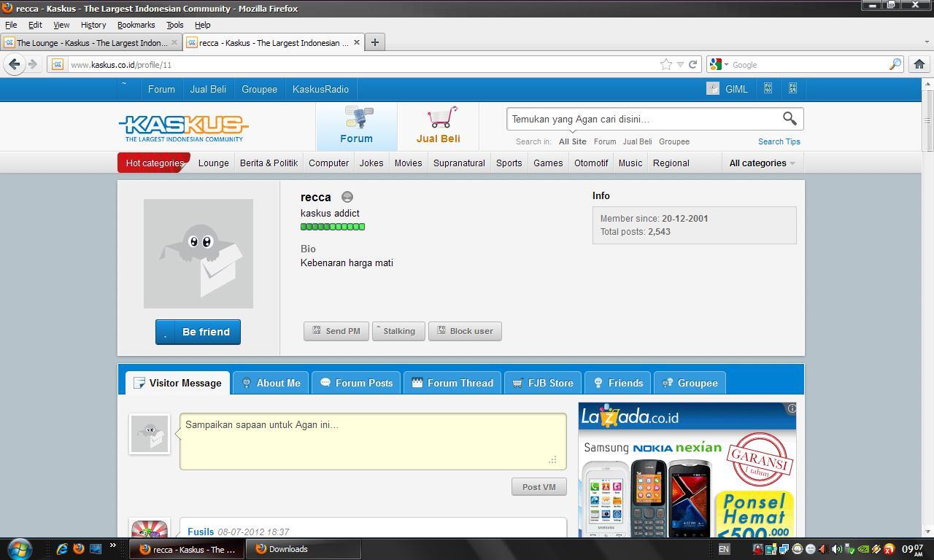The width and height of the screenshot is (934, 560).
Task: Open the Search Tips link
Action: (779, 141)
